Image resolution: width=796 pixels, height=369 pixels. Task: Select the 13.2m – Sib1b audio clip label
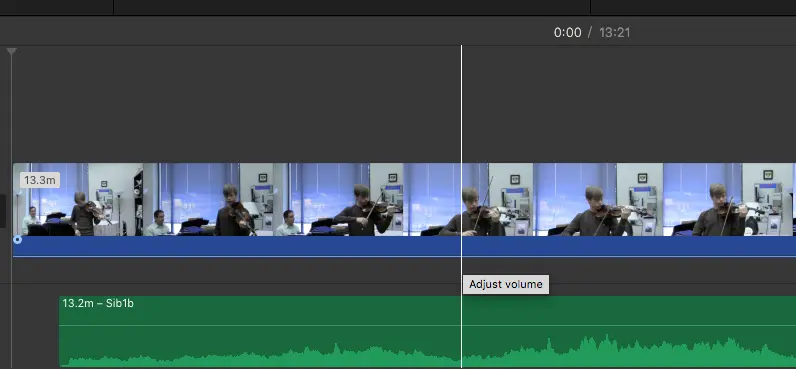(x=98, y=304)
